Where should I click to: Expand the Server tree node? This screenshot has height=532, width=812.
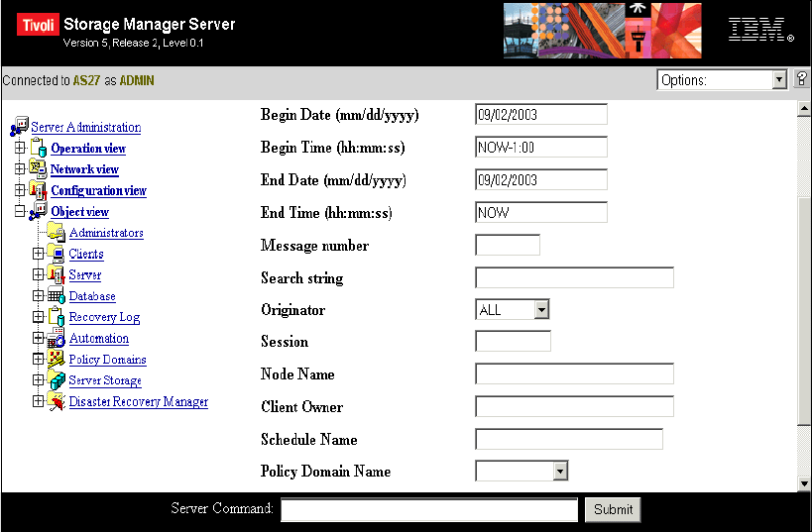coord(38,274)
